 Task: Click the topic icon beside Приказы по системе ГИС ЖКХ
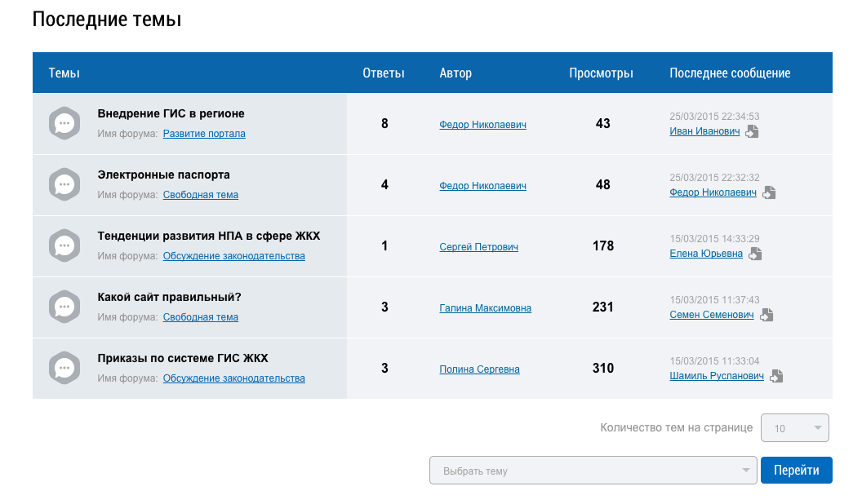click(64, 369)
